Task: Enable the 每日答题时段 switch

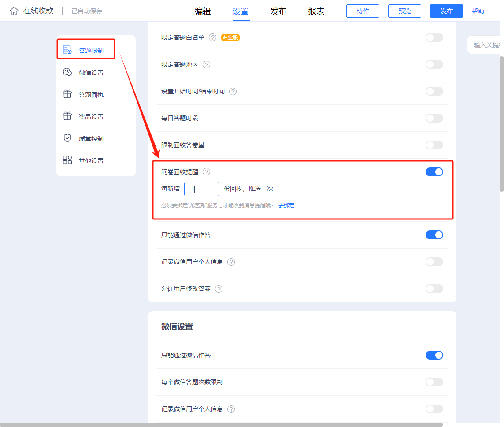Action: tap(434, 118)
